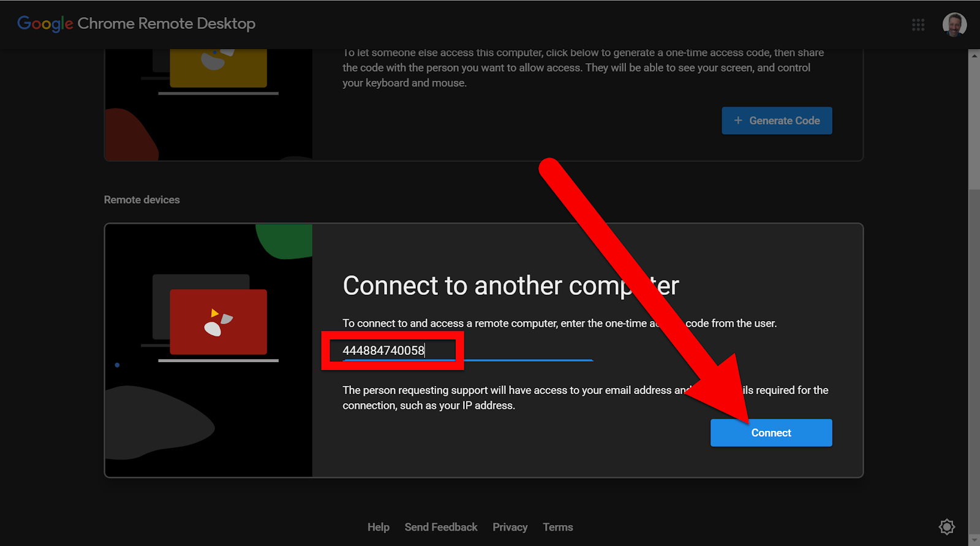Open the account profile avatar

point(954,25)
